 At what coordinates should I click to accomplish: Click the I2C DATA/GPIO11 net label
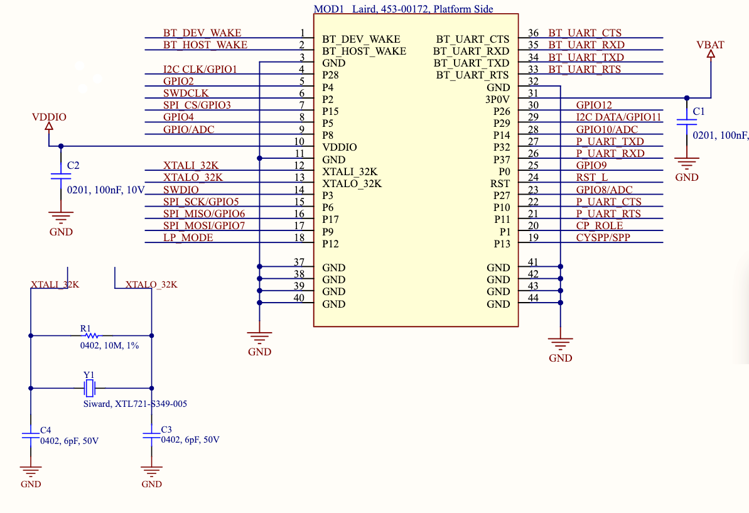(x=619, y=117)
